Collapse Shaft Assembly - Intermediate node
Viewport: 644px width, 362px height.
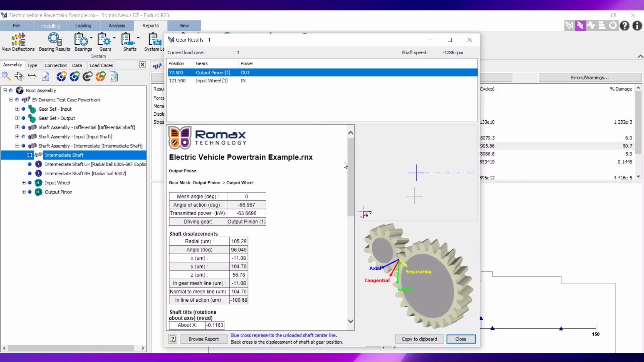click(17, 146)
